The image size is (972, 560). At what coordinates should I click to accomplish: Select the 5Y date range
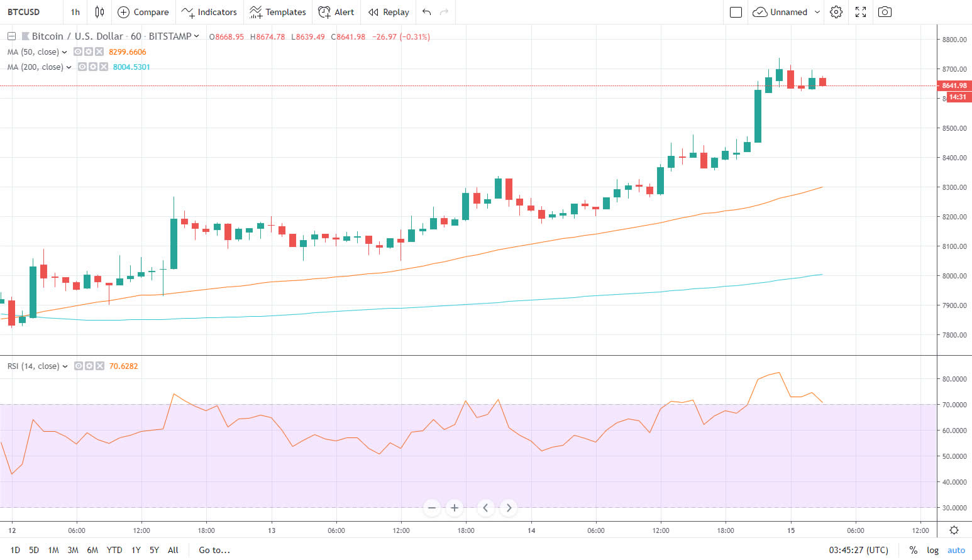[154, 550]
